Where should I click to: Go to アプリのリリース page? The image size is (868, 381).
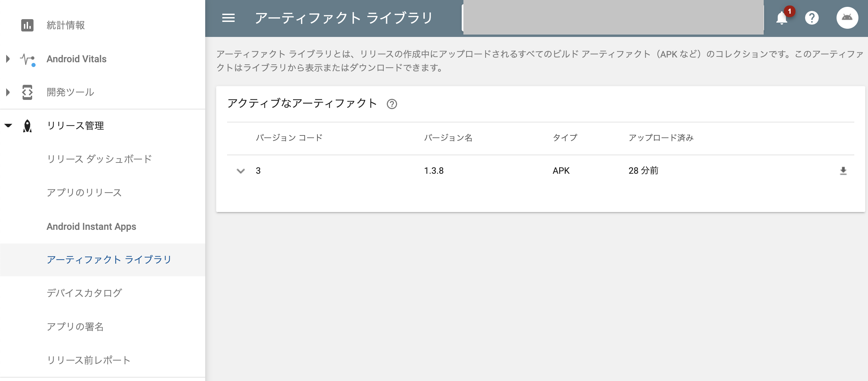84,193
